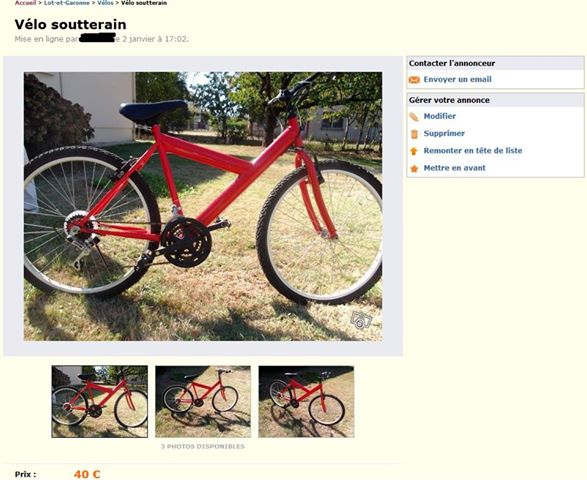
Task: Select Modifier to edit the ad
Action: [440, 116]
